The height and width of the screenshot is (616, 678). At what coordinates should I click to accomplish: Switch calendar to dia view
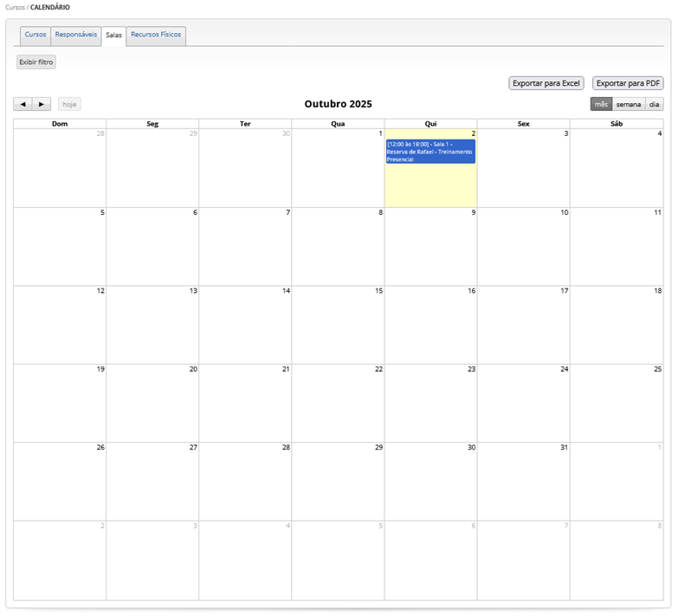point(655,104)
